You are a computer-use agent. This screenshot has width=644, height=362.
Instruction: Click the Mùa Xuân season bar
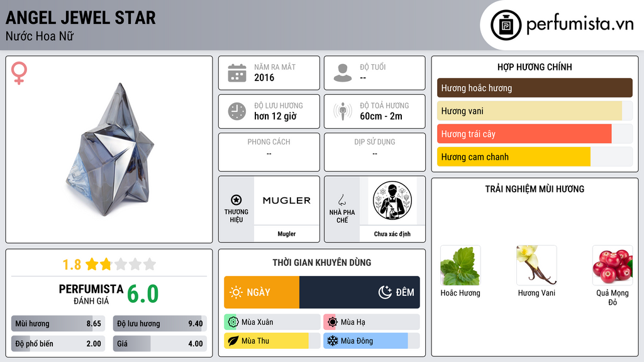(x=272, y=322)
